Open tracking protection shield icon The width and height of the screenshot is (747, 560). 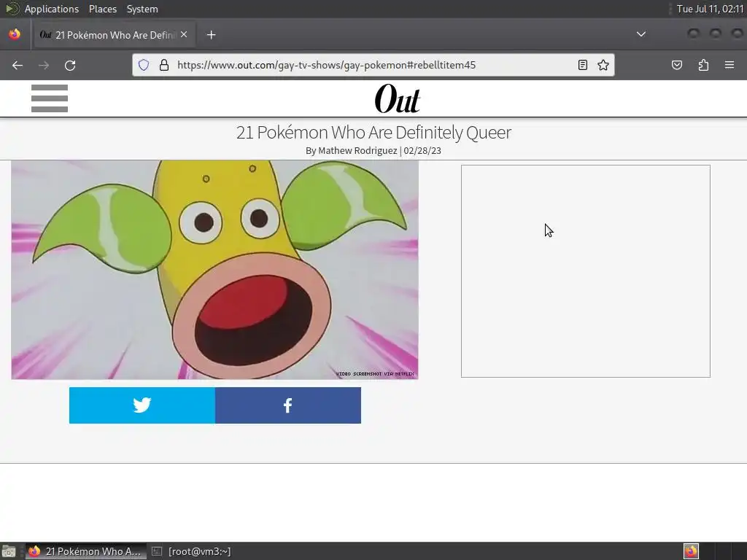click(x=144, y=65)
